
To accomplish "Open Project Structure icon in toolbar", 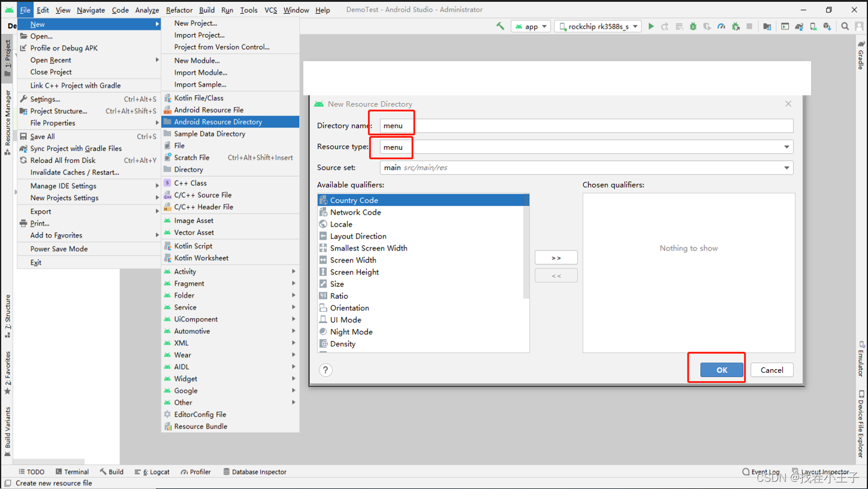I will [x=767, y=26].
